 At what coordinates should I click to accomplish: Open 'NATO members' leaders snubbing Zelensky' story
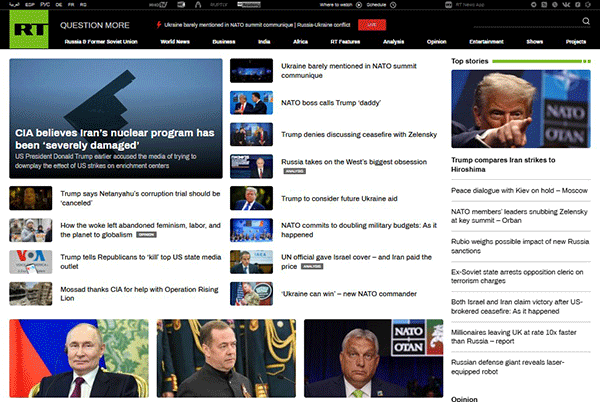[519, 216]
